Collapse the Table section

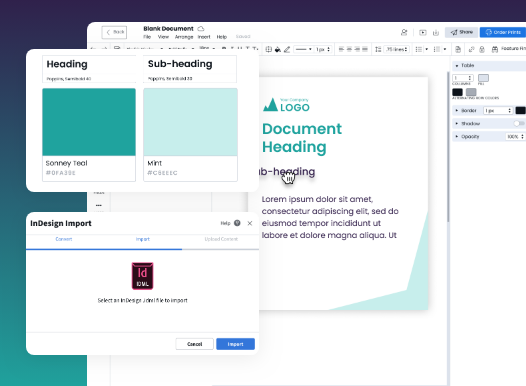click(457, 65)
